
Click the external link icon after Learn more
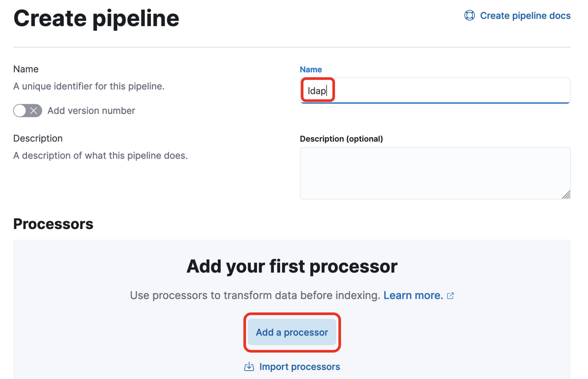[450, 296]
